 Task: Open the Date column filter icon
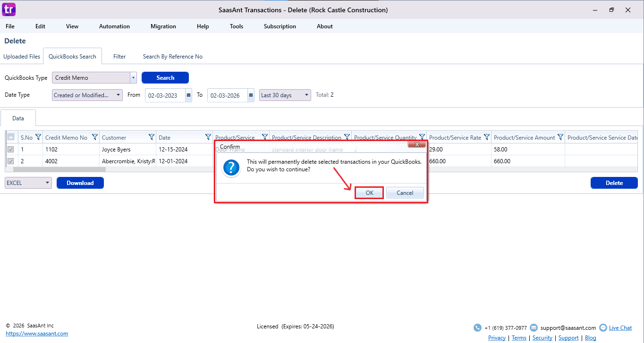pyautogui.click(x=208, y=137)
